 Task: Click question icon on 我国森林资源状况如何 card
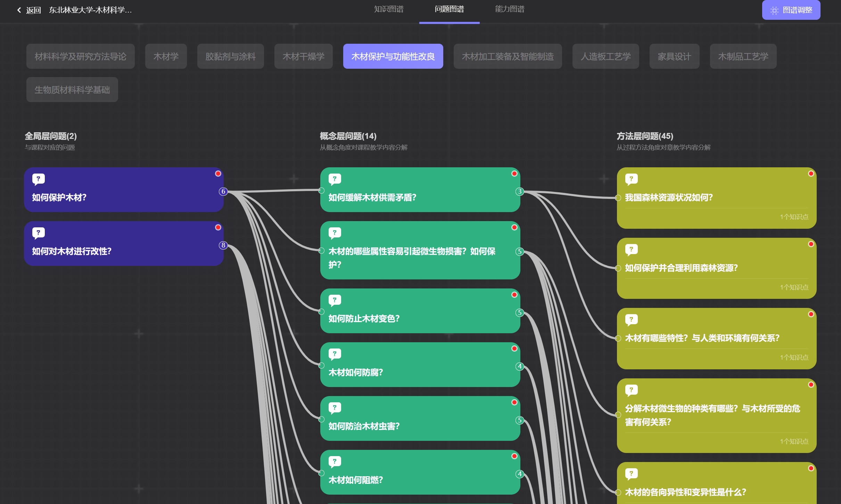coord(631,179)
